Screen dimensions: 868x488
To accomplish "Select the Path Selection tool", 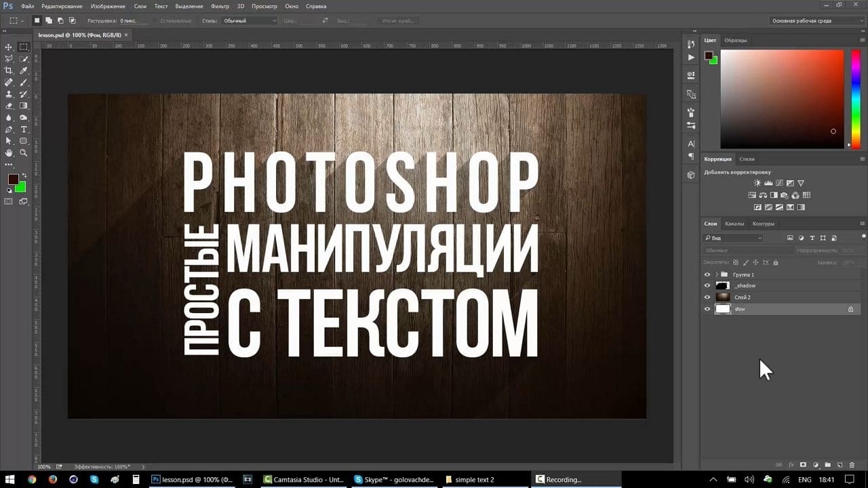I will click(x=9, y=141).
